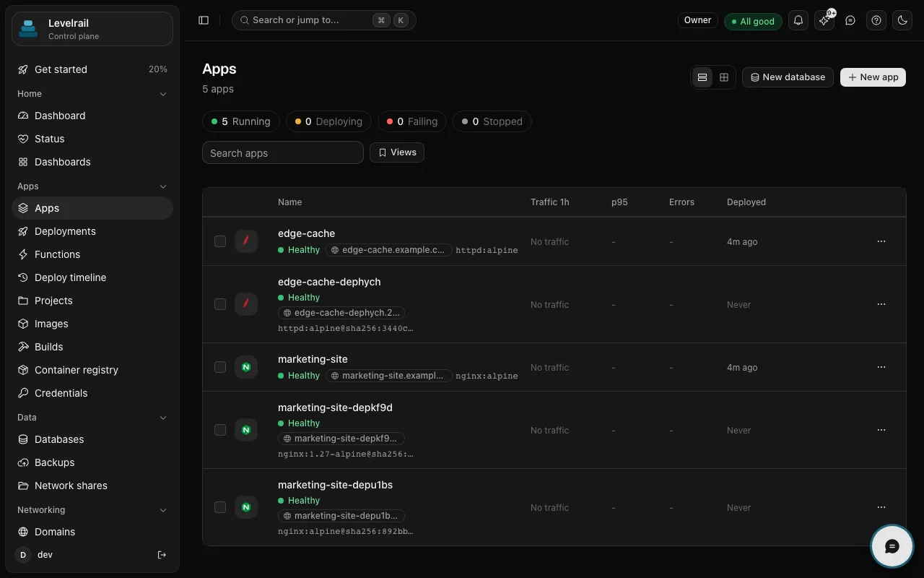Select the marketing-site-depu1bs row checkbox
Viewport: 924px width, 578px height.
(x=220, y=507)
